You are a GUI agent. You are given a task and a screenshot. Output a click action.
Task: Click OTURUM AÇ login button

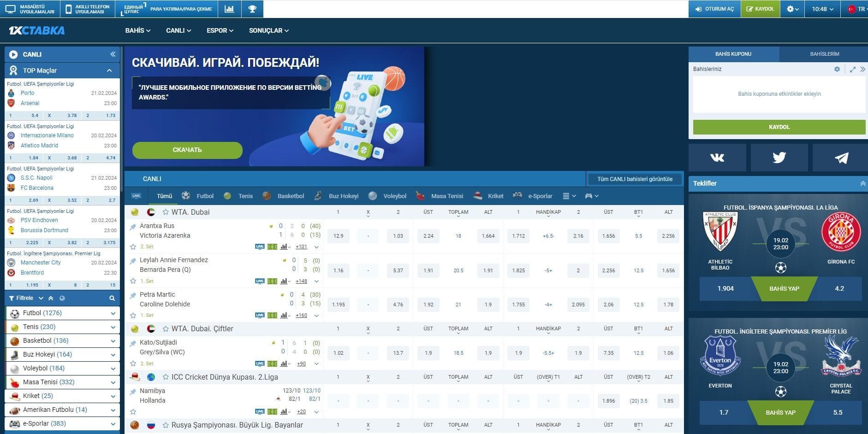coord(714,9)
